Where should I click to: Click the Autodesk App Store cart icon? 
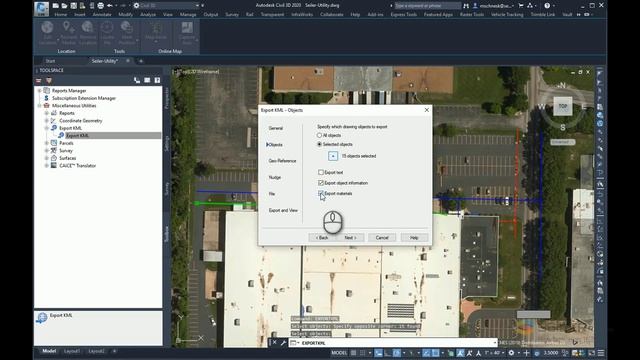pos(521,6)
